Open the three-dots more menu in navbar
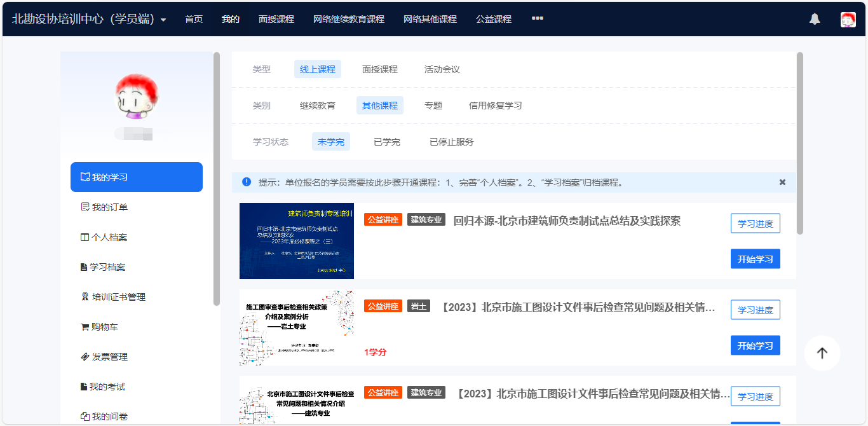The height and width of the screenshot is (426, 868). tap(538, 18)
